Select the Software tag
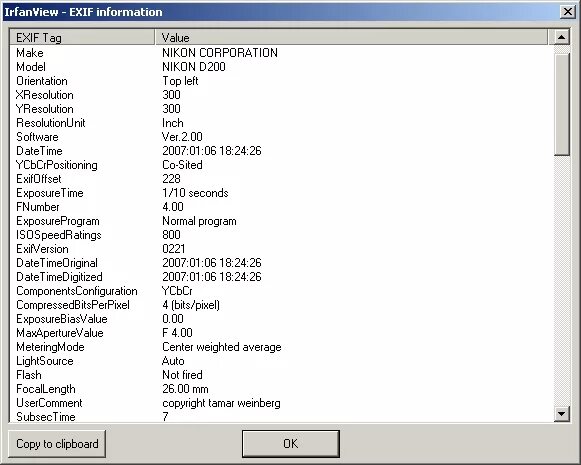Screen dimensions: 581x465 [37, 137]
